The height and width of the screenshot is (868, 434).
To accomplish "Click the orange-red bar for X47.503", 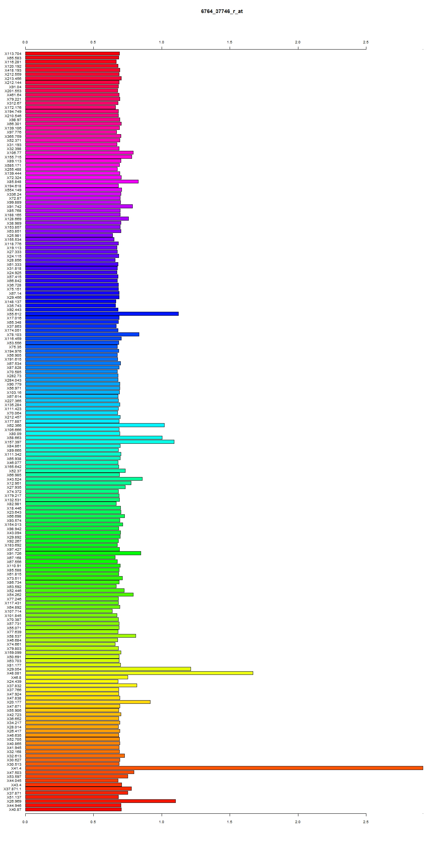I will pos(80,772).
